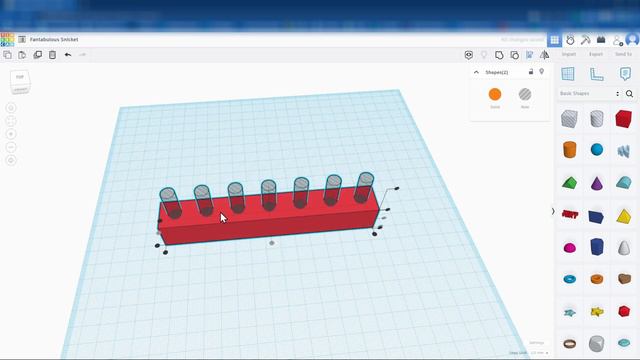640x360 pixels.
Task: Click the Duplicate and repeat tool
Action: [38, 55]
